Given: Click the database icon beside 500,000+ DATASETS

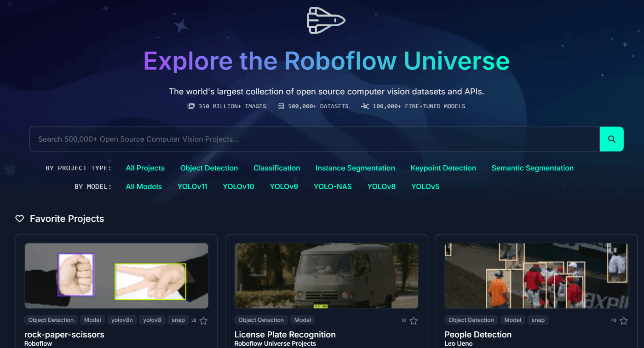Looking at the screenshot, I should 281,106.
